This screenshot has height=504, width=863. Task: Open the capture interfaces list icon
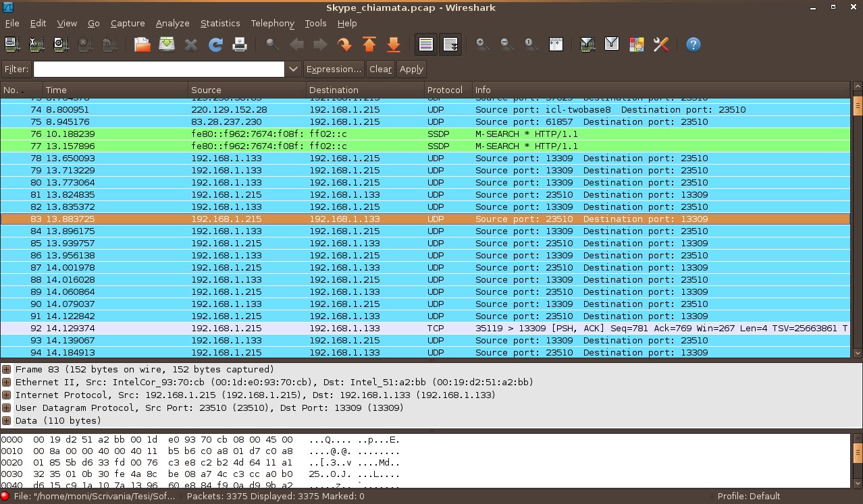click(12, 45)
